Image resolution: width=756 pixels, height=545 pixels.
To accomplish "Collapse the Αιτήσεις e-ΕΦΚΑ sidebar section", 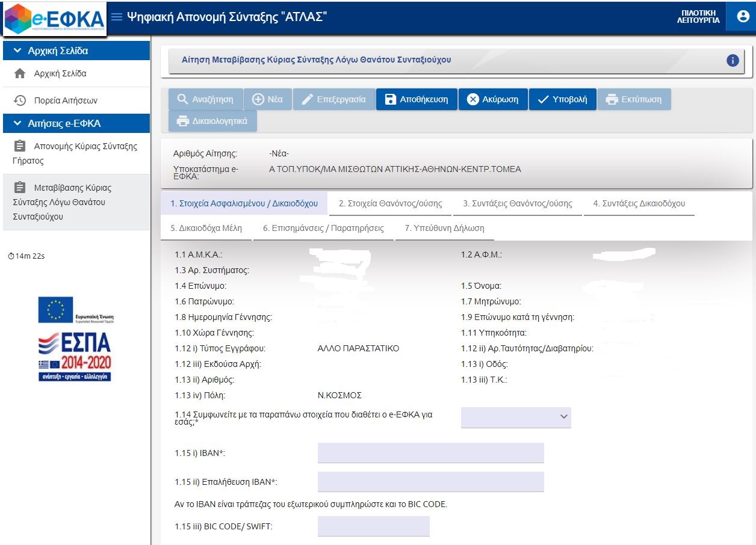I will pyautogui.click(x=17, y=123).
